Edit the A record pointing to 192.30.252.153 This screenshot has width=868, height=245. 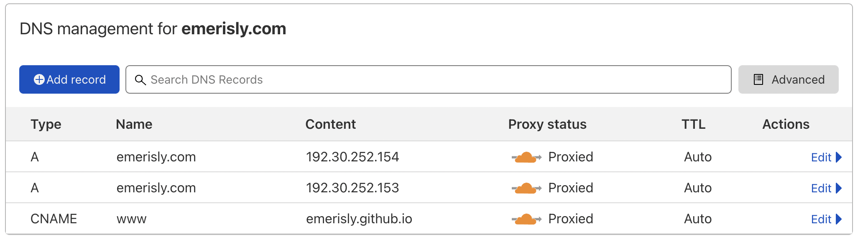[821, 188]
